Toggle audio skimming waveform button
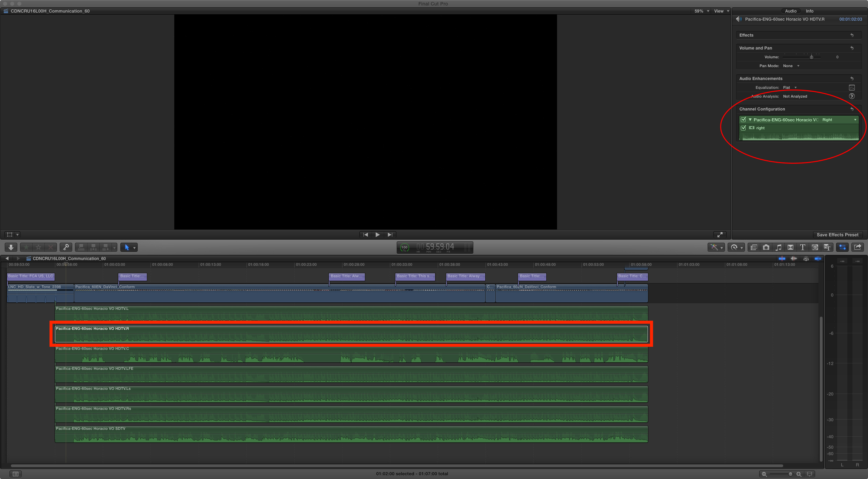The width and height of the screenshot is (868, 479). pos(794,259)
